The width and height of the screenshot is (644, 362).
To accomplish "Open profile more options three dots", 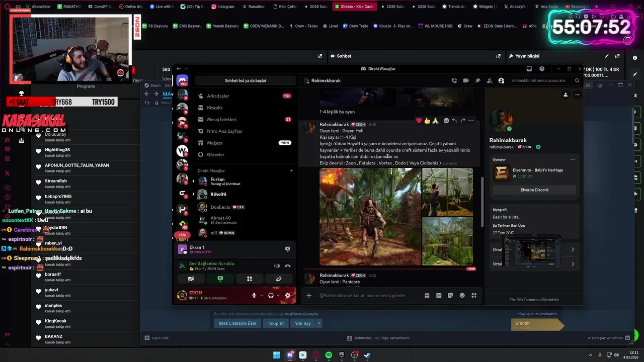I will click(578, 95).
